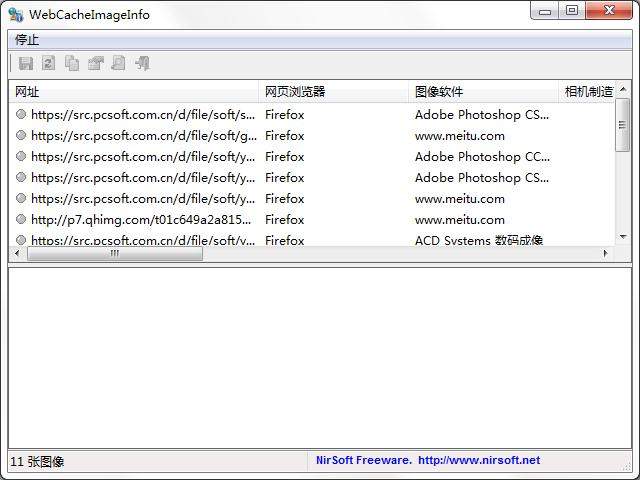
Task: Open the http://www.nirsoft.net link
Action: [479, 460]
